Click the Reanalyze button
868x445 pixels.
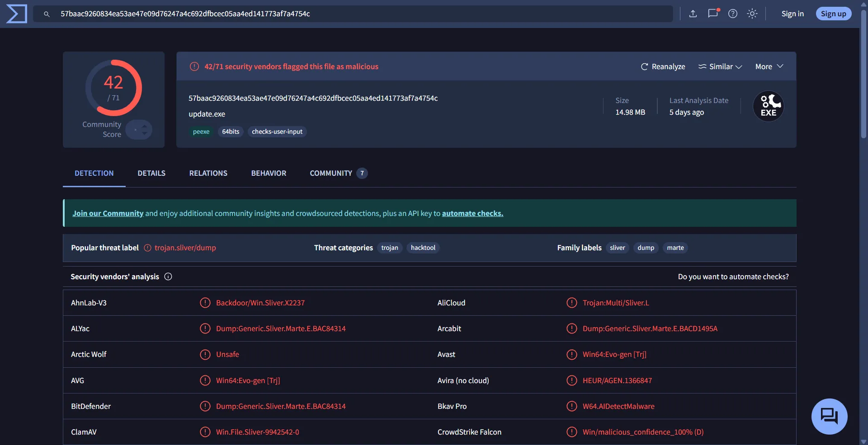(x=663, y=66)
